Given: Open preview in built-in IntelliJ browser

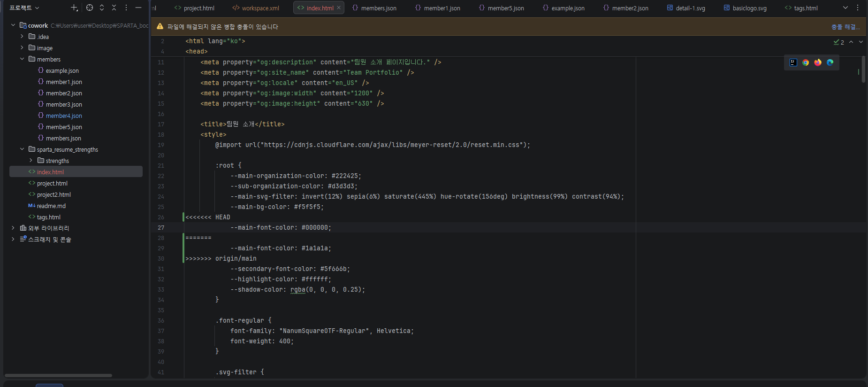Looking at the screenshot, I should coord(793,62).
